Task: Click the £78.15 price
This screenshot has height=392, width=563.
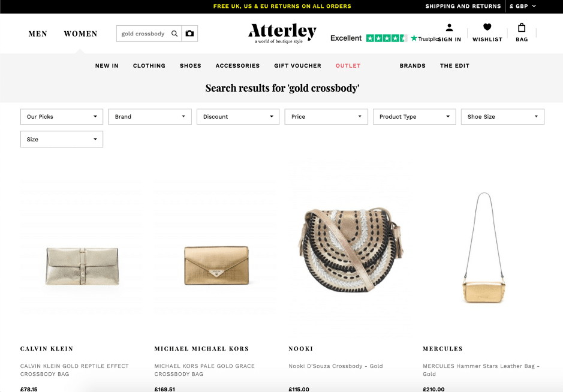Action: [29, 389]
